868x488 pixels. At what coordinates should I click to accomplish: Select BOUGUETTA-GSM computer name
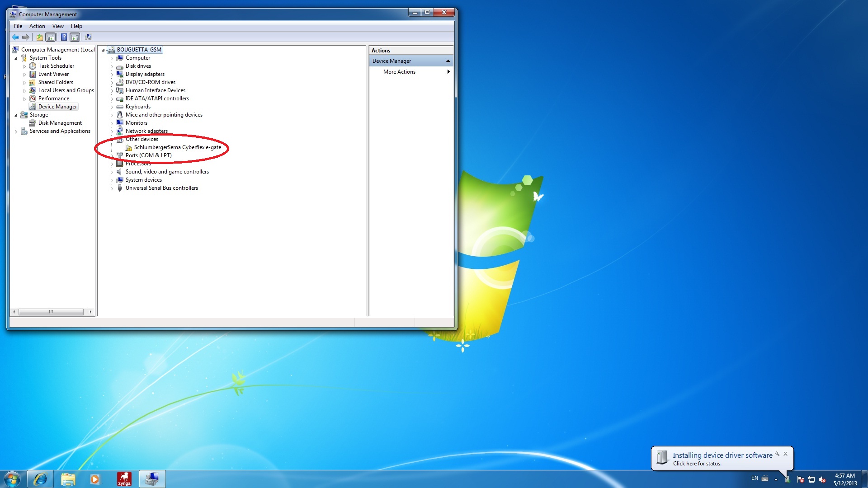point(139,50)
